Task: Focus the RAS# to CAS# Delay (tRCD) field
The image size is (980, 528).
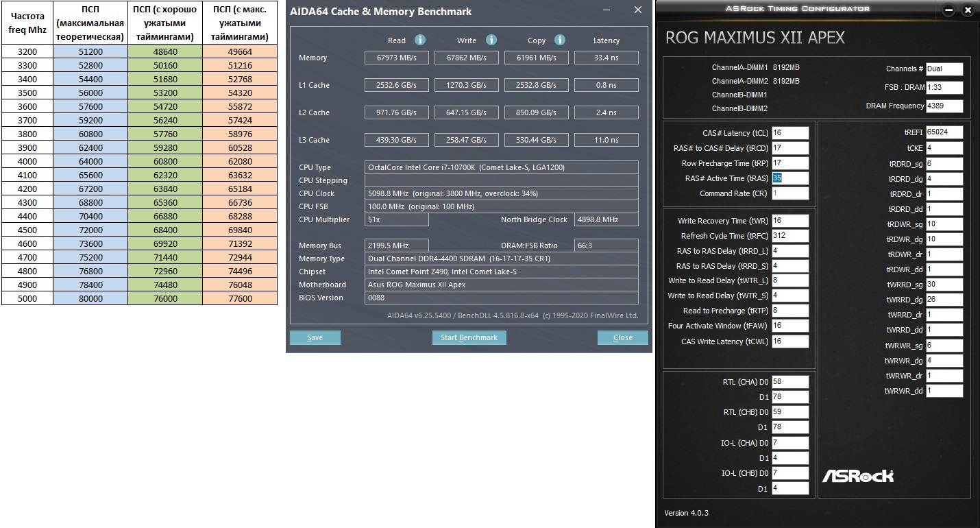Action: (x=790, y=148)
